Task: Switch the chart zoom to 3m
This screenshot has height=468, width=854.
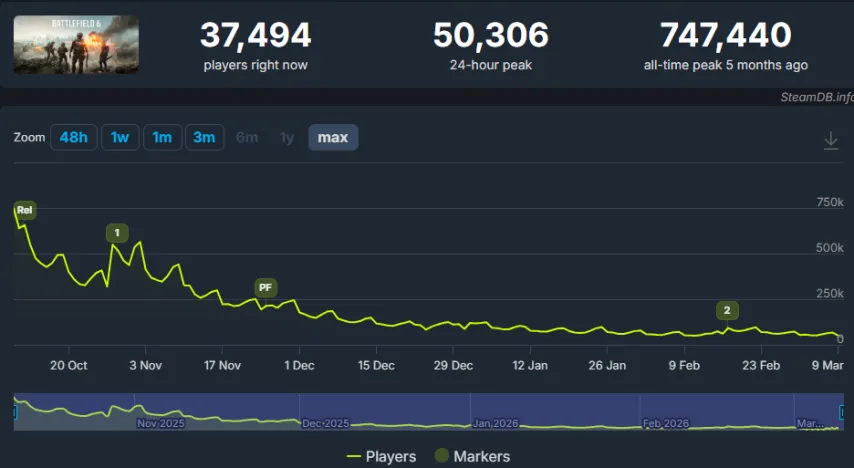Action: (203, 137)
